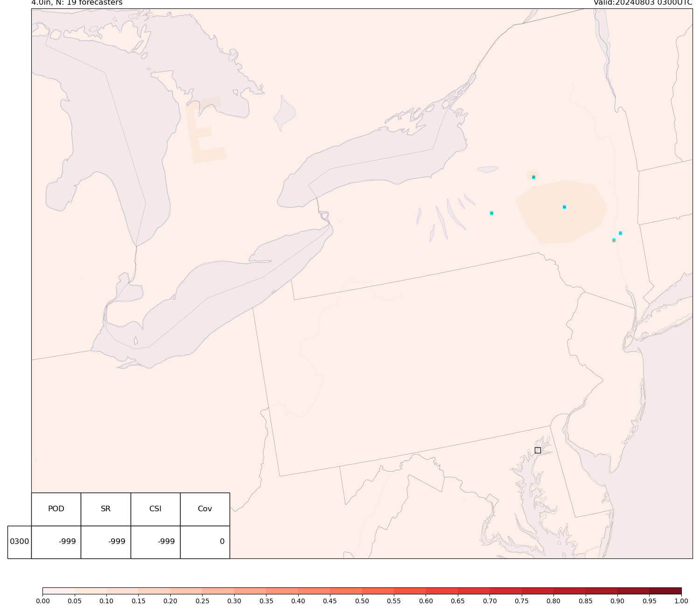700x607 pixels.
Task: Select the CSI column header cell
Action: [x=155, y=509]
